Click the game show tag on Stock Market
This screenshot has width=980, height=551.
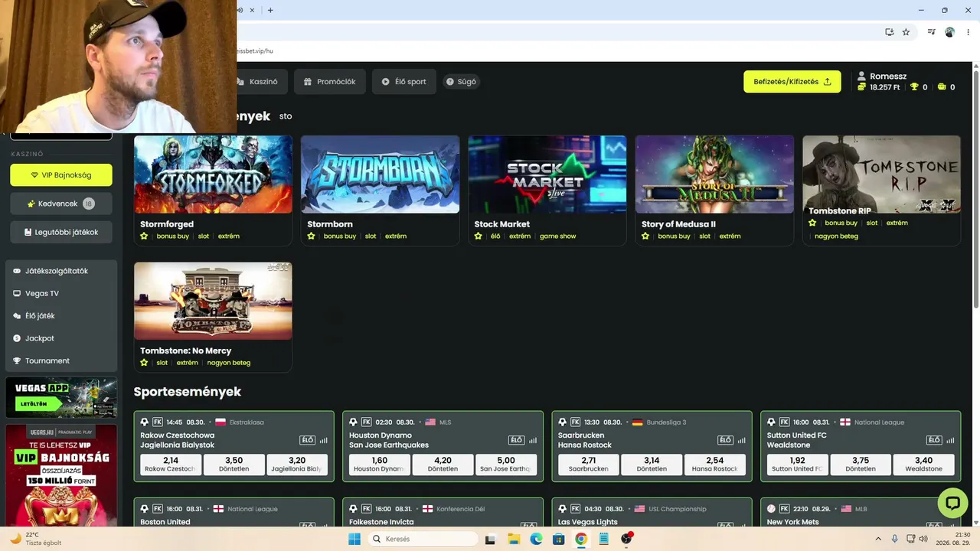click(x=557, y=236)
